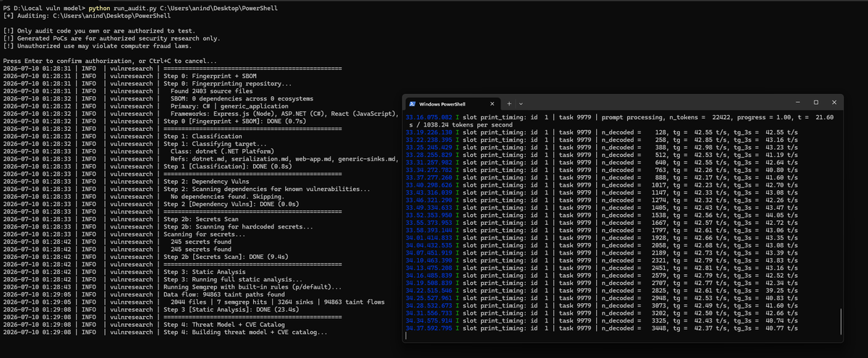Click 'Building threat model + CVE catalog...' line
The height and width of the screenshot is (358, 868).
click(245, 333)
